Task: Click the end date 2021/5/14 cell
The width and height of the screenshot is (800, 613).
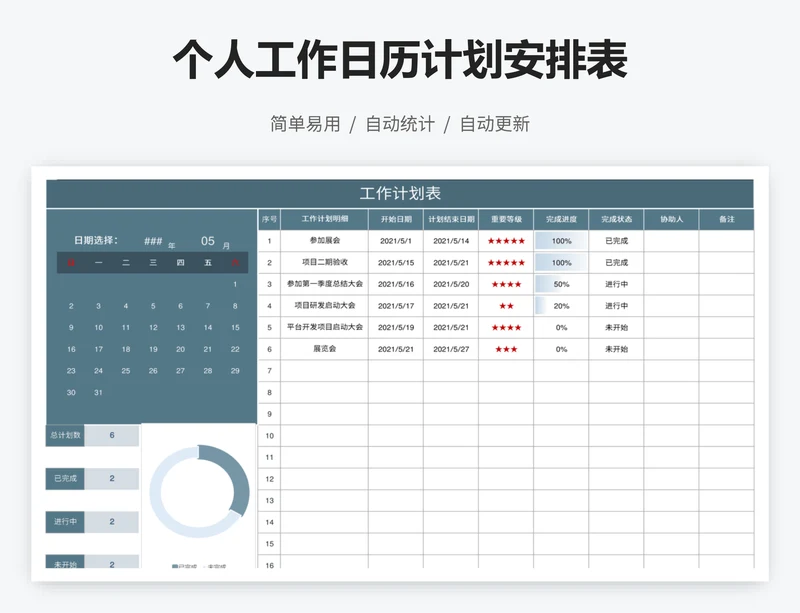Action: pos(451,241)
